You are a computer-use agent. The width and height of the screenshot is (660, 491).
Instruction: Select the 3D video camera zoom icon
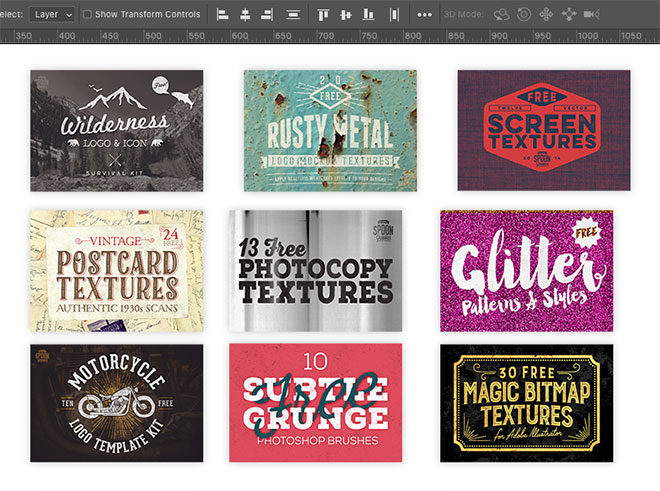593,14
